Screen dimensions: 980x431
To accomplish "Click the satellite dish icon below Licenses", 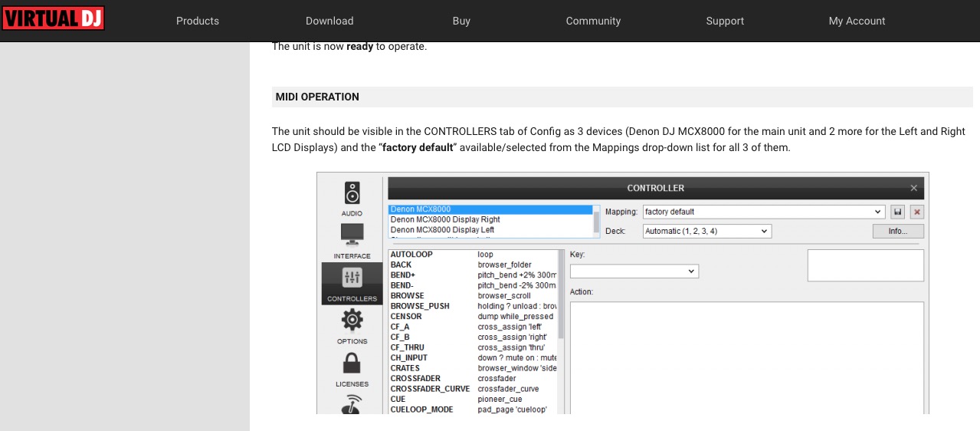I will coord(352,404).
